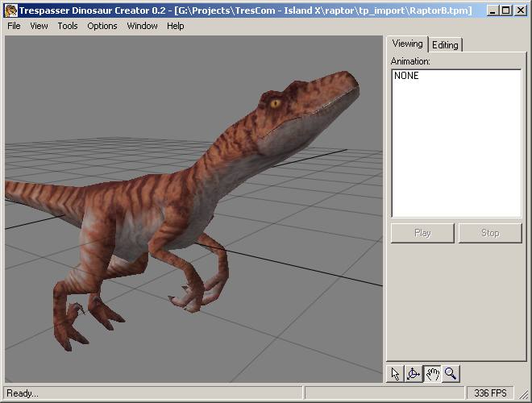Activate the rotate view tool

(414, 374)
